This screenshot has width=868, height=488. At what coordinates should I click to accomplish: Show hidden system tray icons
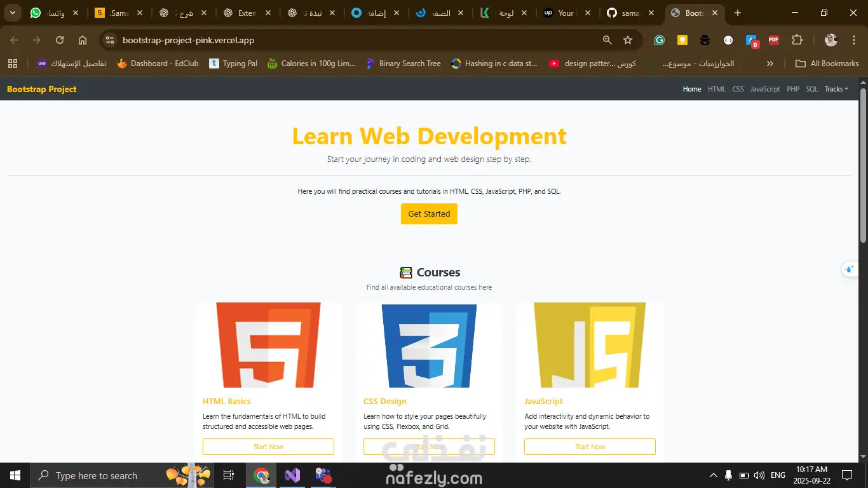714,475
